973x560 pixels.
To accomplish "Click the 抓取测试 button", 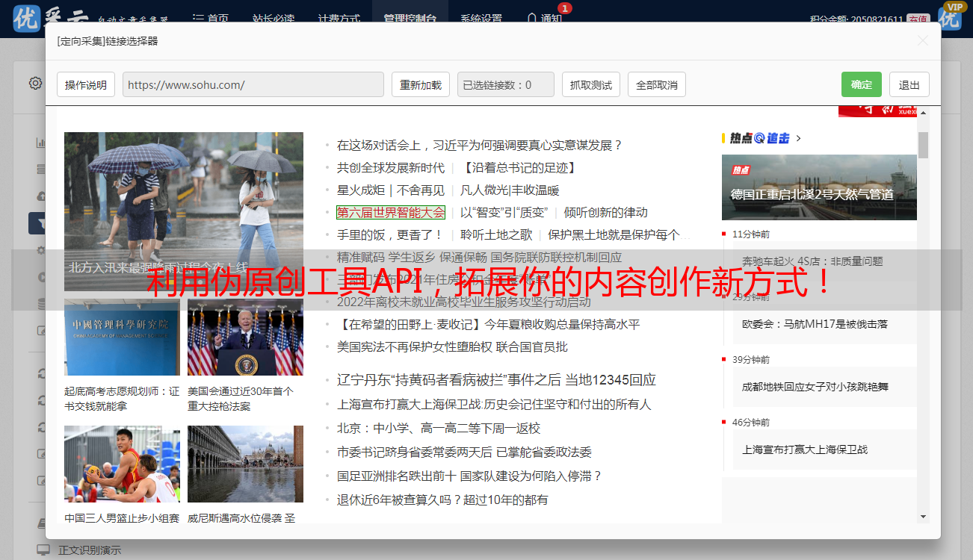I will [591, 84].
